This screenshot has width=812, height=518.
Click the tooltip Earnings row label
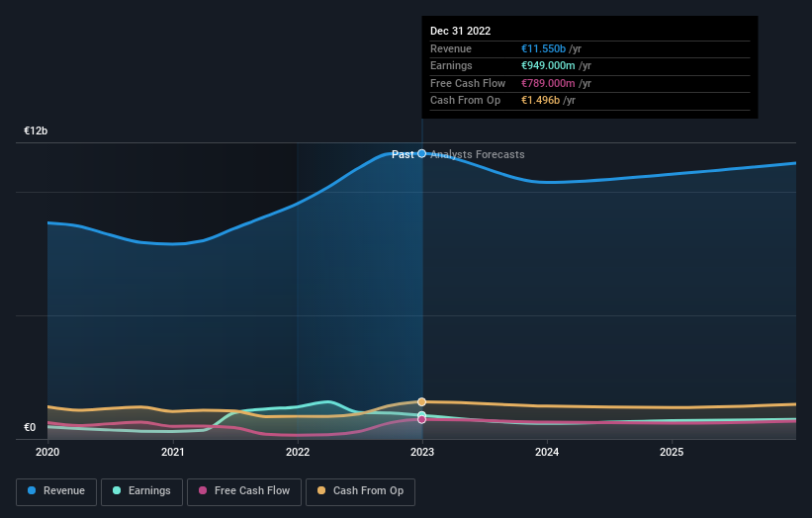(x=451, y=65)
